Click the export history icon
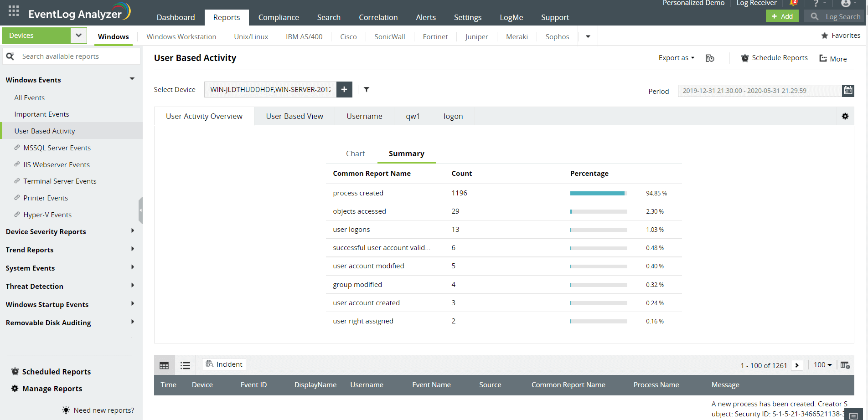This screenshot has width=868, height=420. point(710,58)
